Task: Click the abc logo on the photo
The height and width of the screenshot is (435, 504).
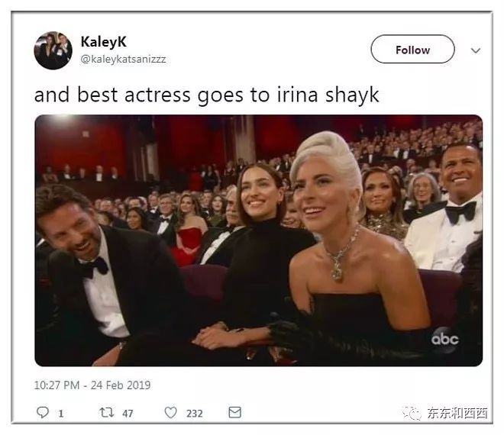Action: click(x=445, y=340)
